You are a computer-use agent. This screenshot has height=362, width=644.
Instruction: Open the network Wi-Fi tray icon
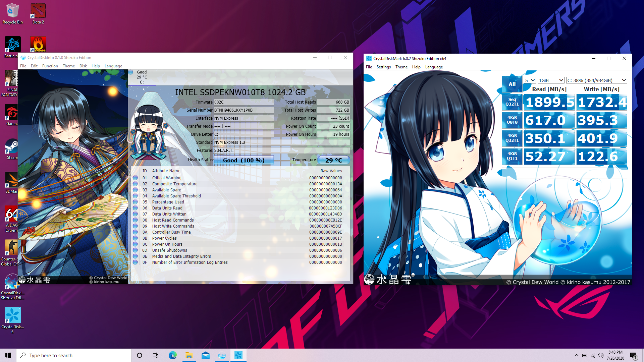coord(593,355)
